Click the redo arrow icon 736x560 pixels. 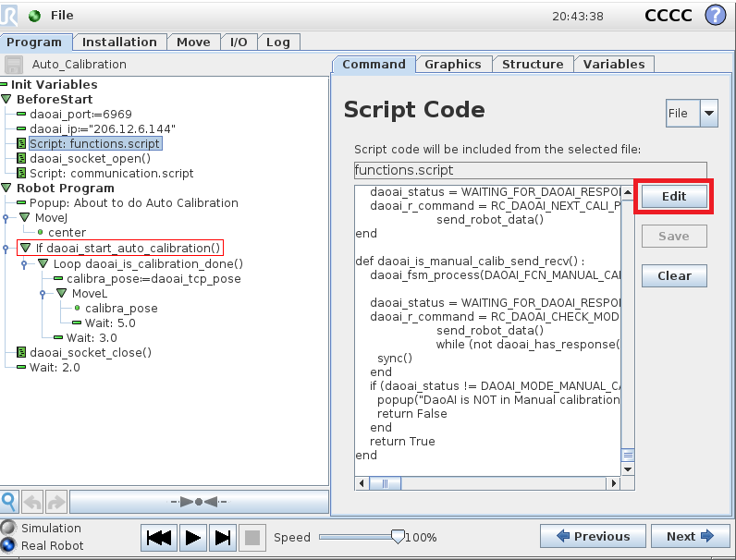(56, 502)
